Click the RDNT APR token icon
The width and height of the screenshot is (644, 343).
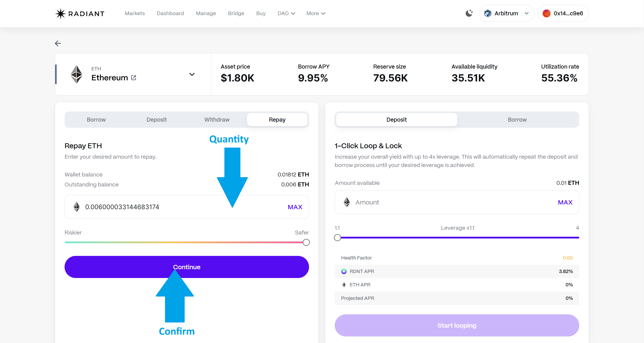344,271
